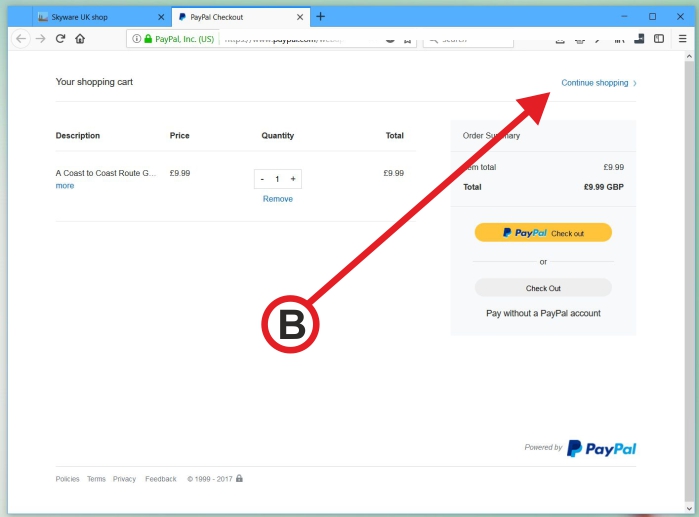Minimize the browser window
This screenshot has width=699, height=517.
(x=624, y=16)
